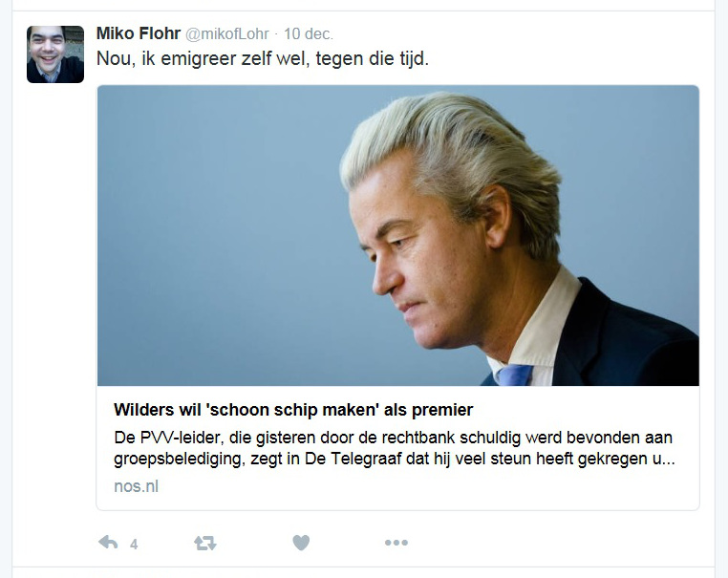
Task: Open Miko Flohr's profile picture
Action: [x=55, y=54]
